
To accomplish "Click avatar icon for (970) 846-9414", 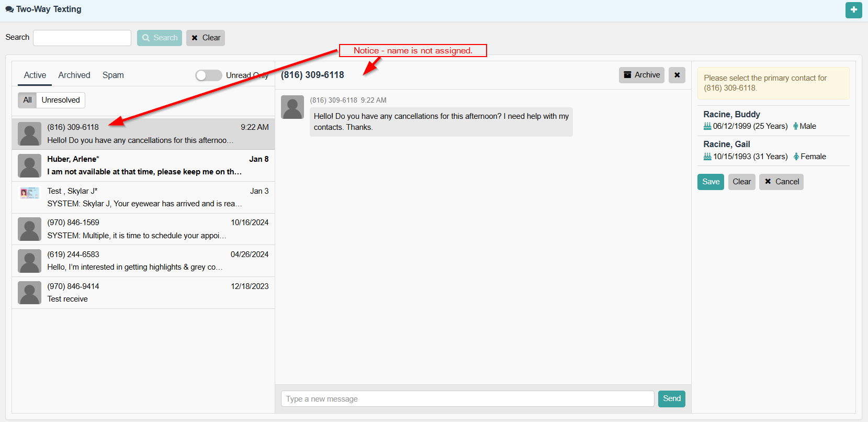I will (x=29, y=293).
